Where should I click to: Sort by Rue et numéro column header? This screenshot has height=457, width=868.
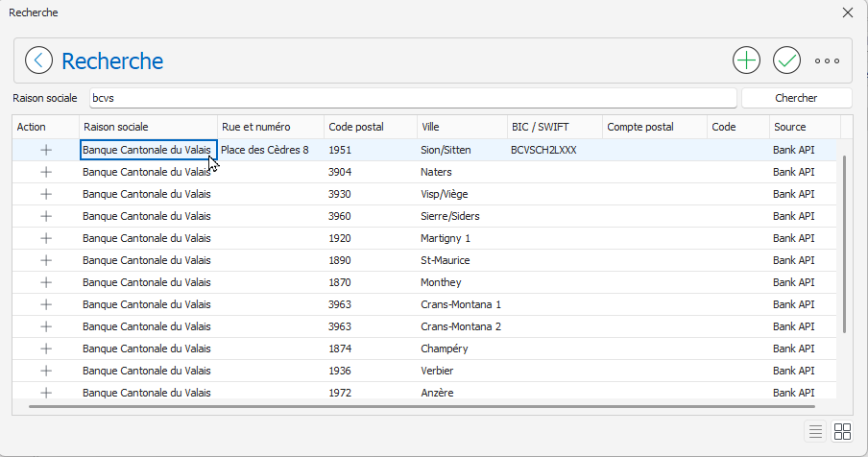(271, 127)
